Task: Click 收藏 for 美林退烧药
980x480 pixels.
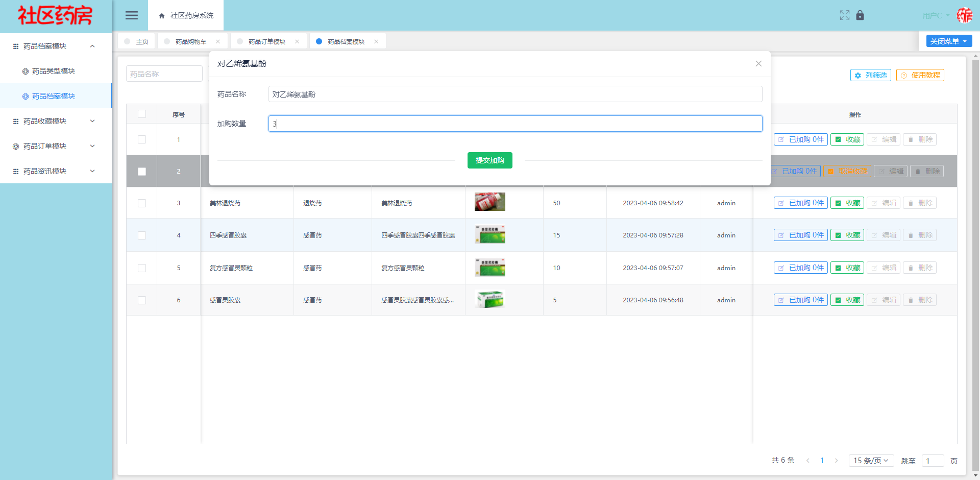Action: [847, 203]
